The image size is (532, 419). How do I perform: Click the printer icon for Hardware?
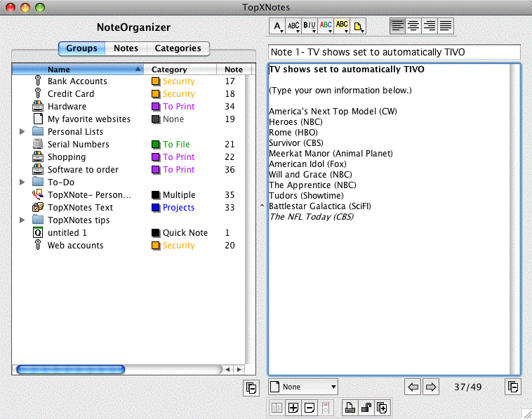pos(38,106)
